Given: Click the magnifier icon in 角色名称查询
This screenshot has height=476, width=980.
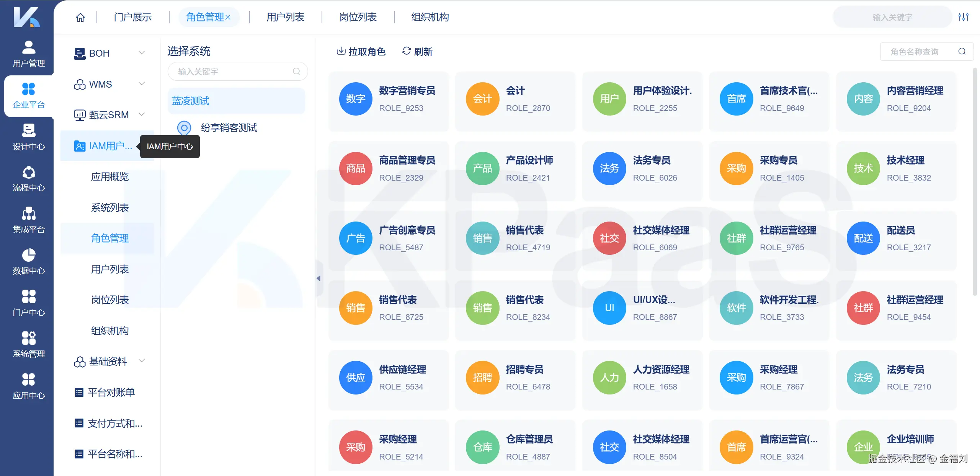Looking at the screenshot, I should coord(962,51).
